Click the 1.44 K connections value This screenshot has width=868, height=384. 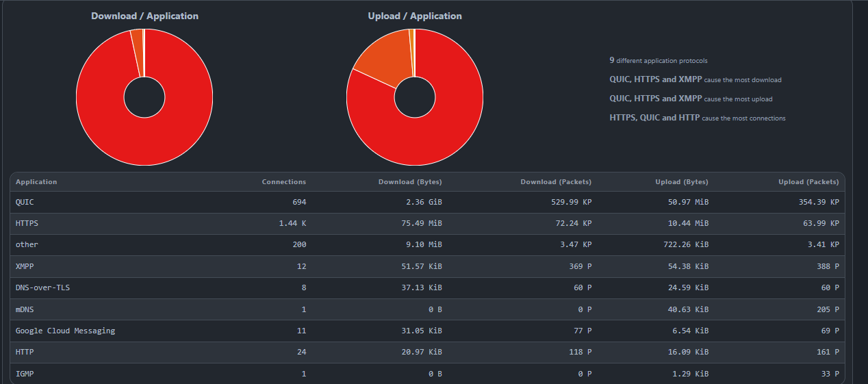click(x=292, y=224)
